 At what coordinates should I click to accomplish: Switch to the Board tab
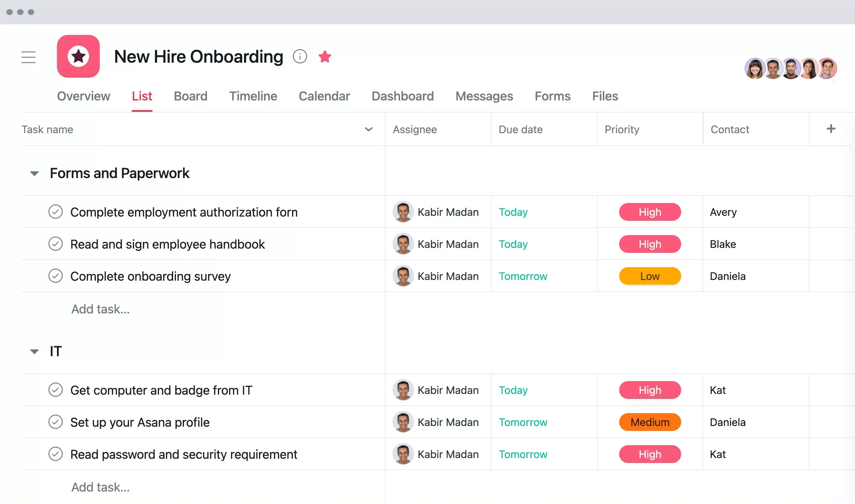[x=190, y=95]
